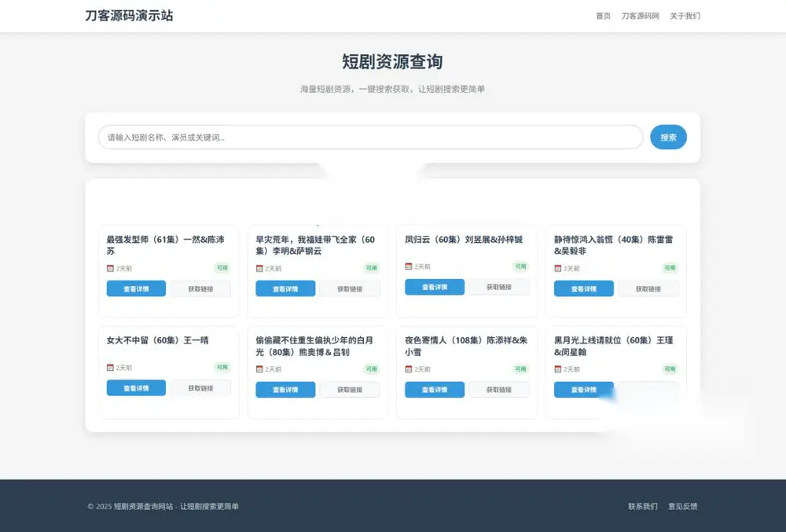
Task: Click the 短剧资源查询 page heading
Action: [392, 61]
